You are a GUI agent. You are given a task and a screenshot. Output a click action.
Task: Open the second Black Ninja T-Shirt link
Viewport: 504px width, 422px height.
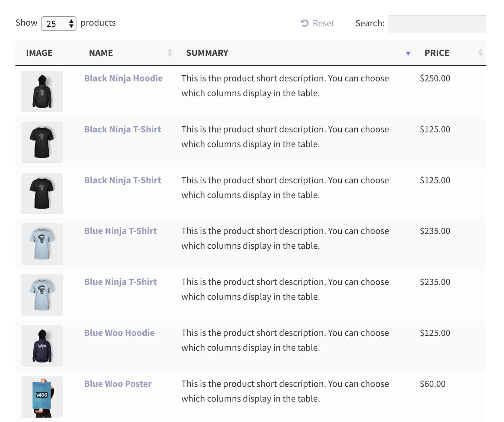(x=122, y=181)
